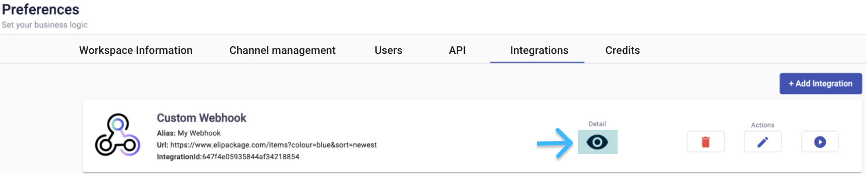Select the Integrations tab
Screen dimensions: 868x176
coord(540,50)
